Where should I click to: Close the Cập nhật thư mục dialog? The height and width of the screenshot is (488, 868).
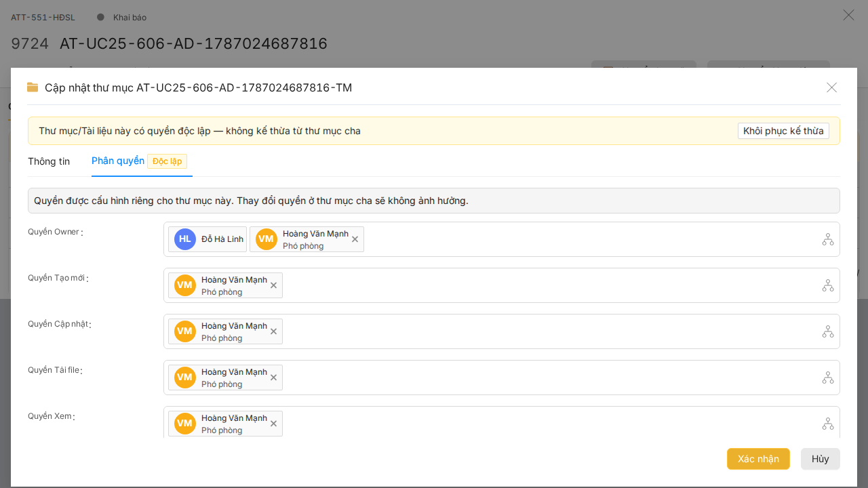832,87
